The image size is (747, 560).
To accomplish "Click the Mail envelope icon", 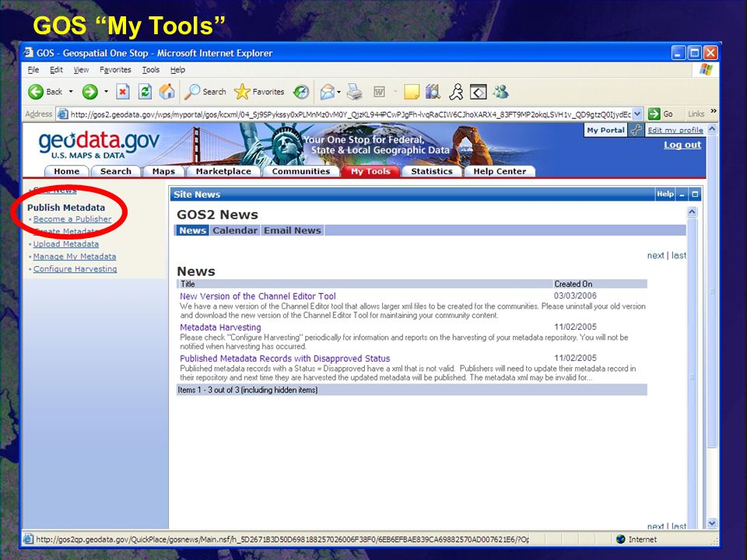I will tap(328, 92).
